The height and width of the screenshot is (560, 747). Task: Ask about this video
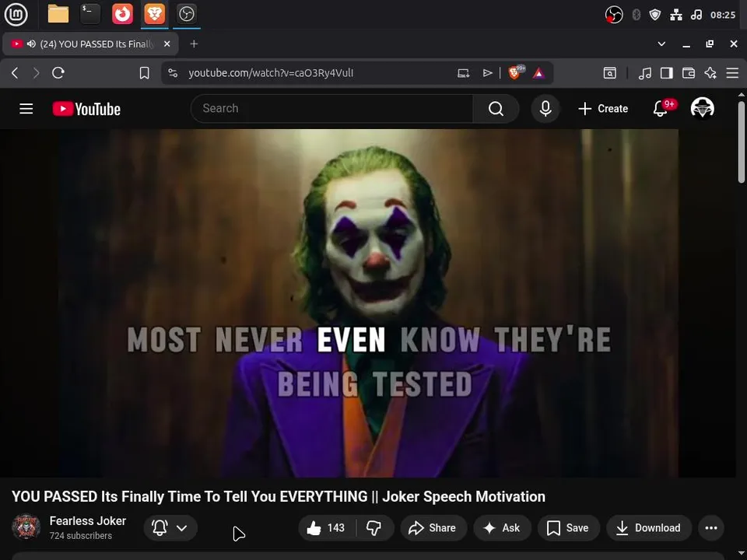point(502,527)
